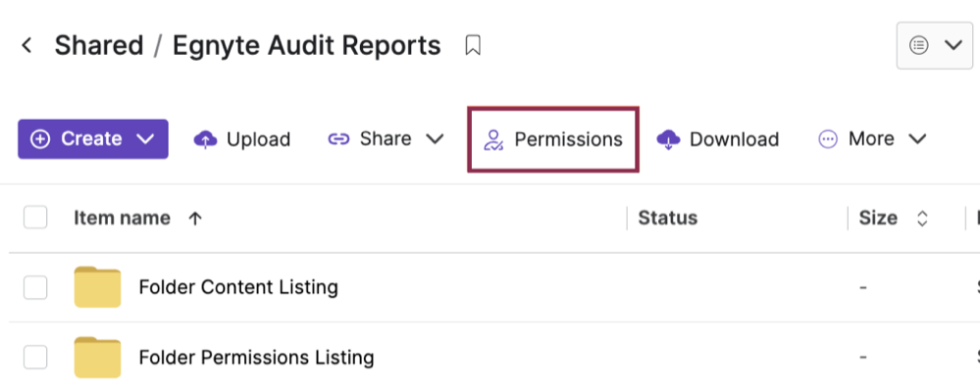Go back using the left chevron arrow
The image size is (980, 392).
click(26, 45)
